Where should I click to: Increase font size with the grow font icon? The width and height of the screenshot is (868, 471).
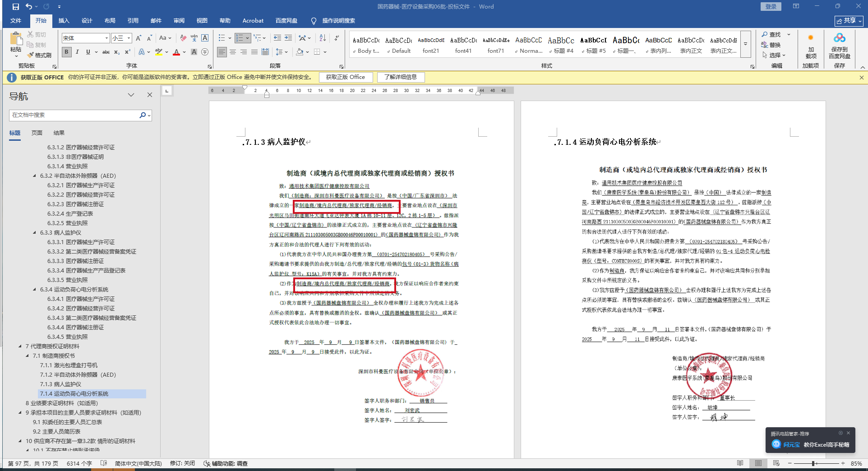pyautogui.click(x=139, y=38)
